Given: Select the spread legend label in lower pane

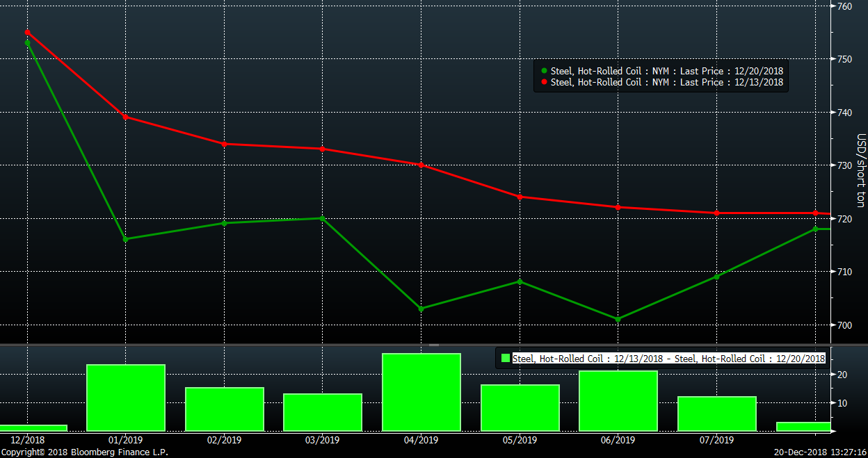Looking at the screenshot, I should tap(668, 359).
